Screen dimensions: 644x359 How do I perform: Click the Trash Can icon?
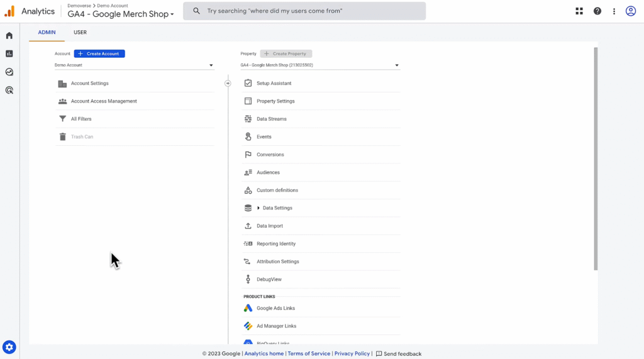click(x=62, y=137)
